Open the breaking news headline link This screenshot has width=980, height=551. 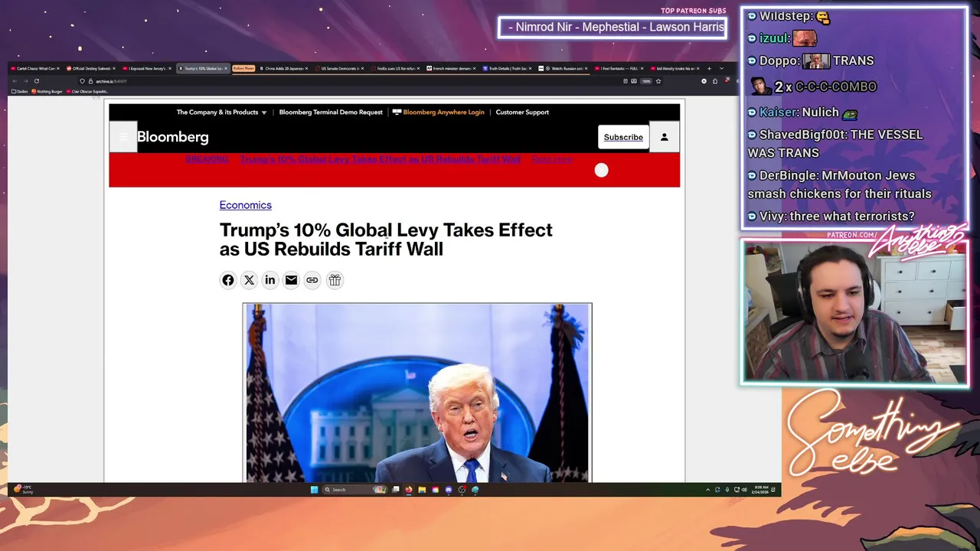381,159
